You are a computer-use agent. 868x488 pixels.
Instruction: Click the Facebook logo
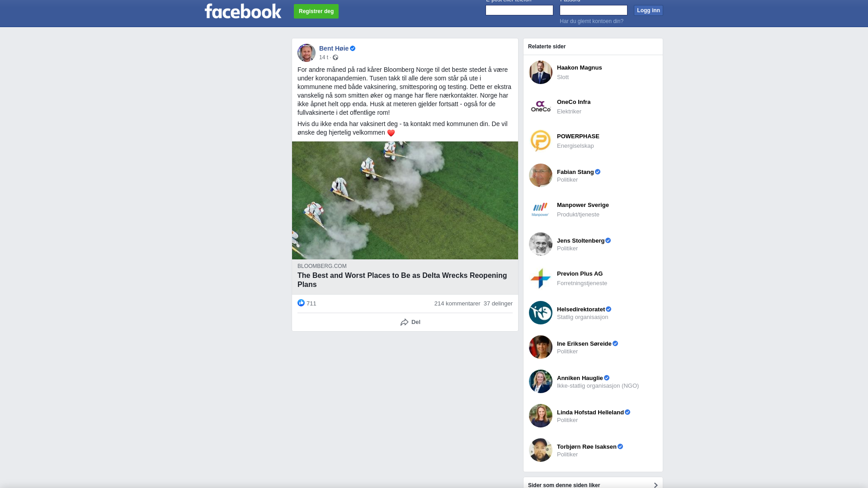tap(243, 11)
